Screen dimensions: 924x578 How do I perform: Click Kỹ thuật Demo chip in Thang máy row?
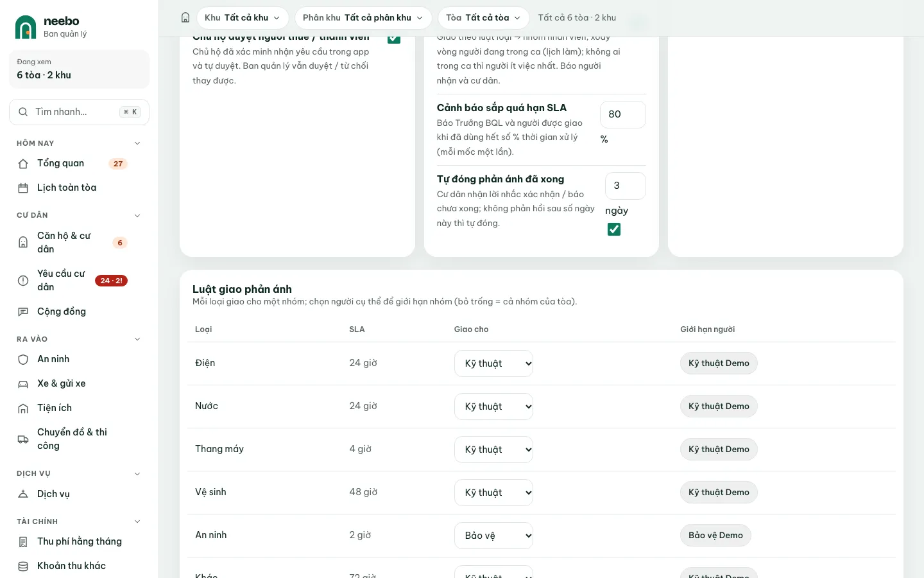[x=719, y=450]
